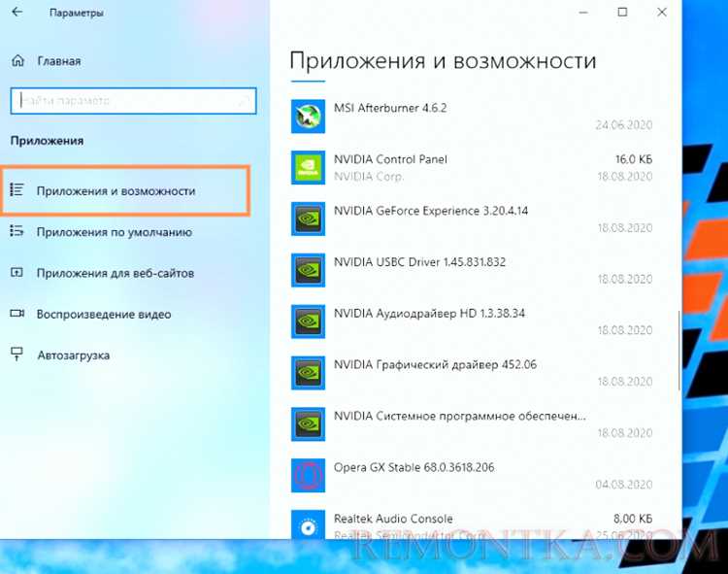
Task: Open the Главная home page
Action: 59,61
